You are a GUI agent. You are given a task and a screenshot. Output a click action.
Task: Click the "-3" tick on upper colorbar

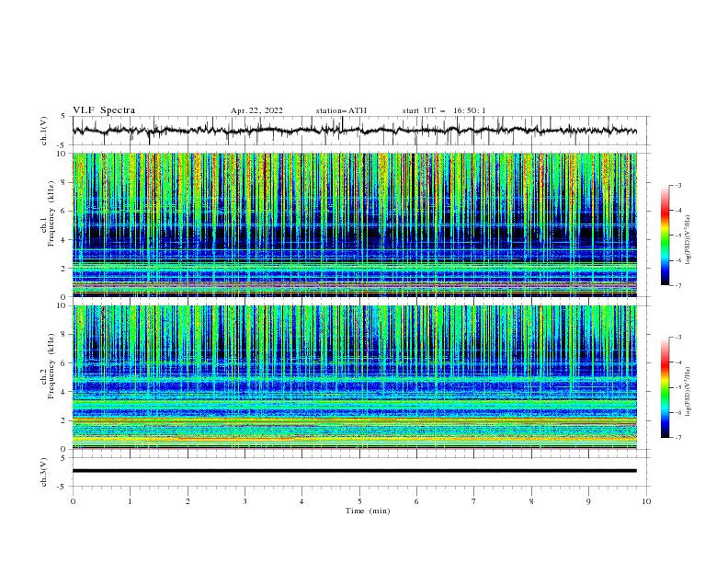678,185
